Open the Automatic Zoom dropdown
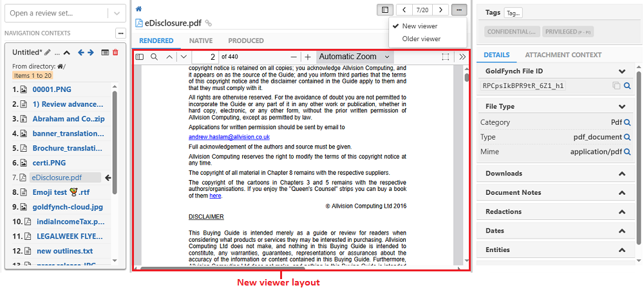644x290 pixels. pos(354,57)
